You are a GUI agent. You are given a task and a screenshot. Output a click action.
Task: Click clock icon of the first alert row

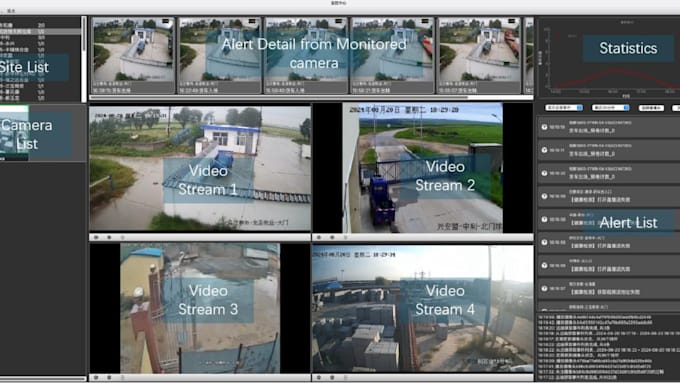[x=544, y=127]
